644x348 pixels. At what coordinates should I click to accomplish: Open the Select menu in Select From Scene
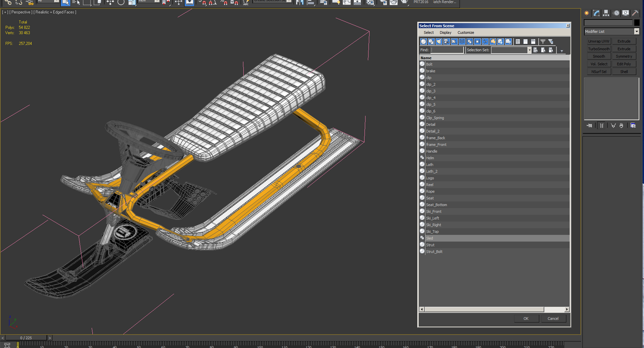[429, 33]
